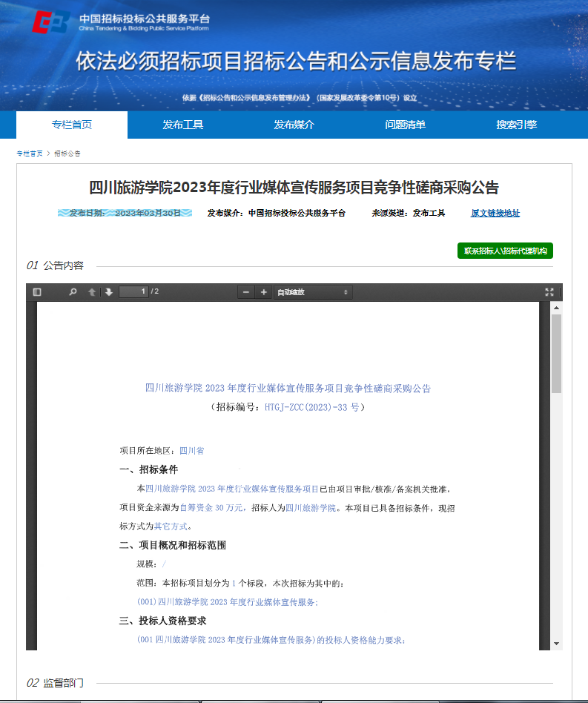This screenshot has width=588, height=703.
Task: Zoom out with the minus button
Action: click(246, 292)
